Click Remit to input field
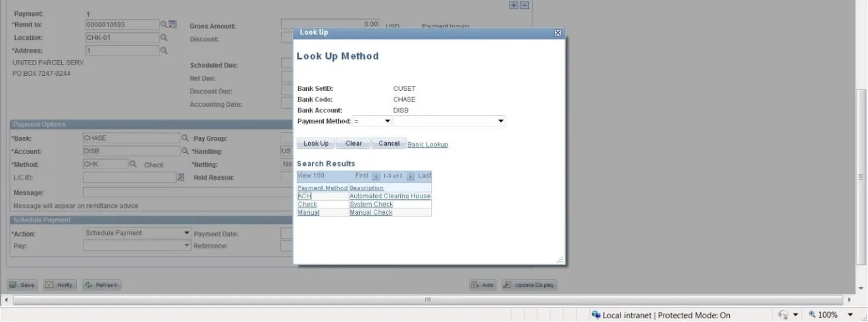868x322 pixels. pos(121,25)
